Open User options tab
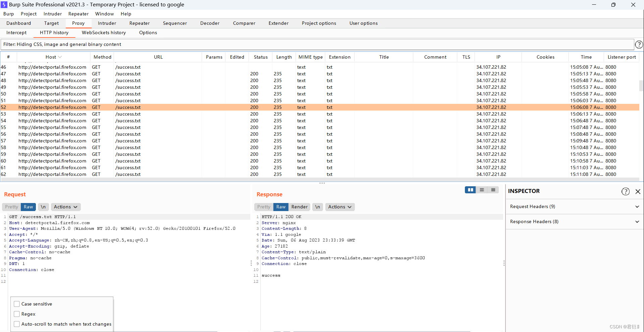The height and width of the screenshot is (332, 644). pos(364,23)
